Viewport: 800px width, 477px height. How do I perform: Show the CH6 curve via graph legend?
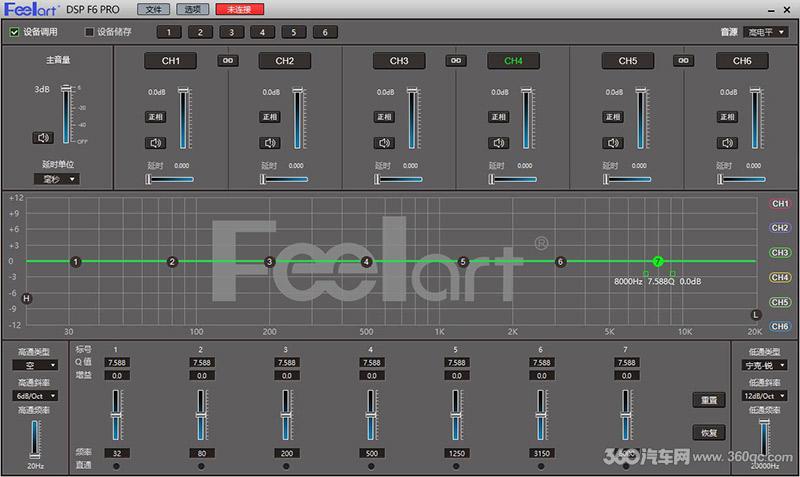pyautogui.click(x=780, y=326)
